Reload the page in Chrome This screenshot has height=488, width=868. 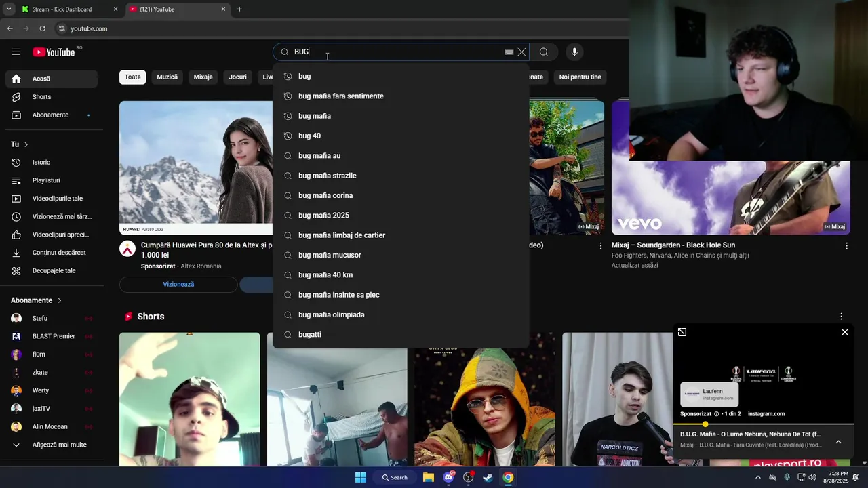[x=42, y=28]
